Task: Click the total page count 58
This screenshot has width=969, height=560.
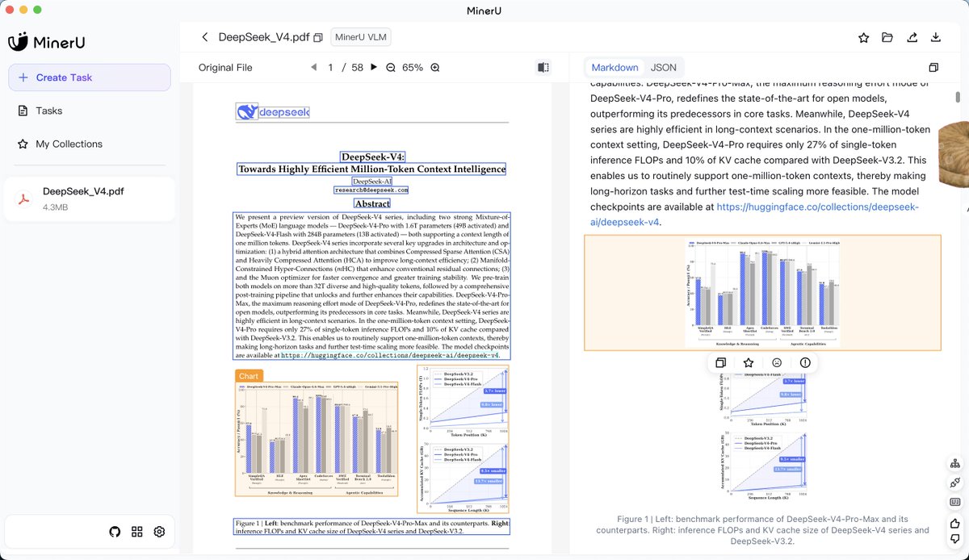Action: pos(358,68)
